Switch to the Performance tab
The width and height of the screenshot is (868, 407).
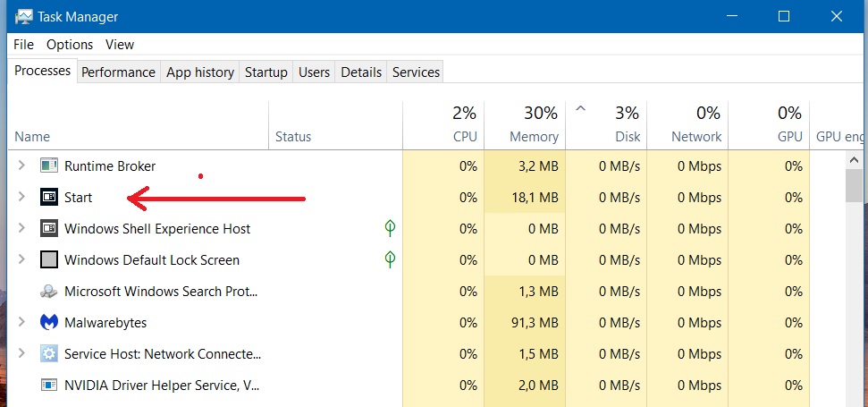pyautogui.click(x=119, y=72)
